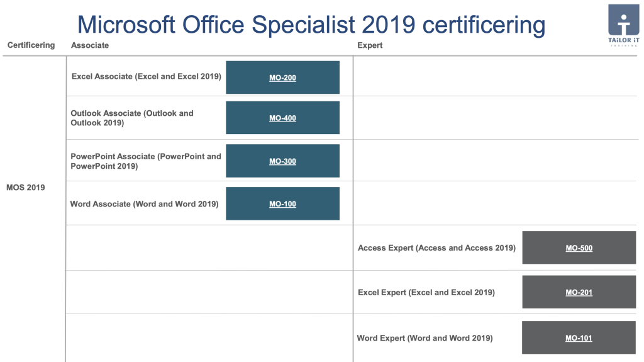Open the MO-201 exam link
Screen dimensions: 644x362
click(x=579, y=292)
